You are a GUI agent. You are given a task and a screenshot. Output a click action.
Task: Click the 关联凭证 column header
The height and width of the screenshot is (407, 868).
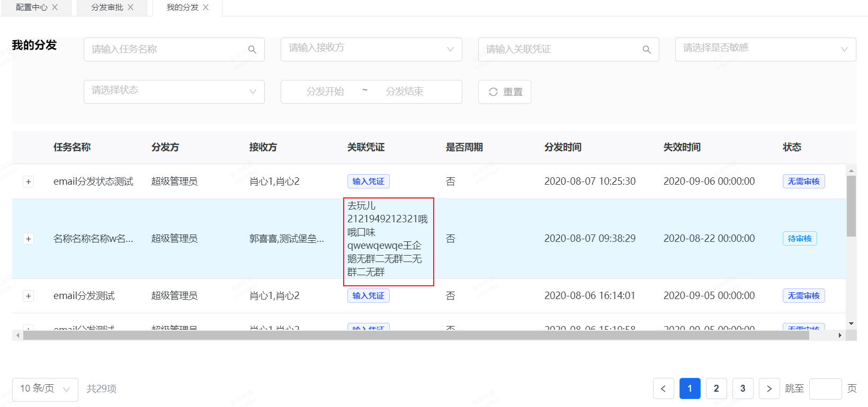366,147
